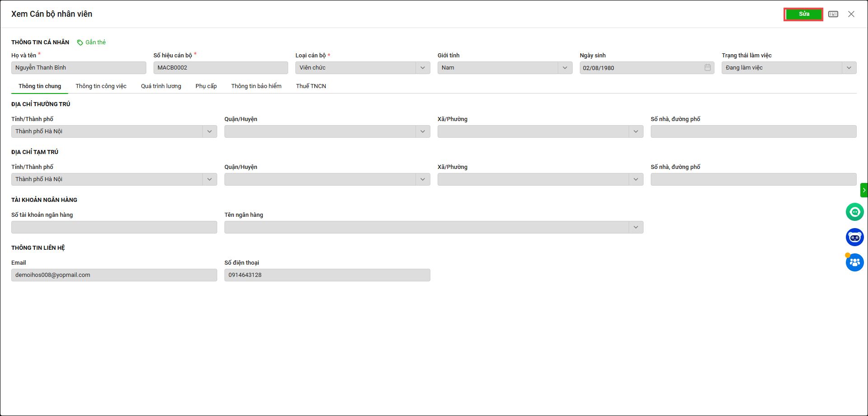Click the Email field
868x416 pixels.
[114, 275]
